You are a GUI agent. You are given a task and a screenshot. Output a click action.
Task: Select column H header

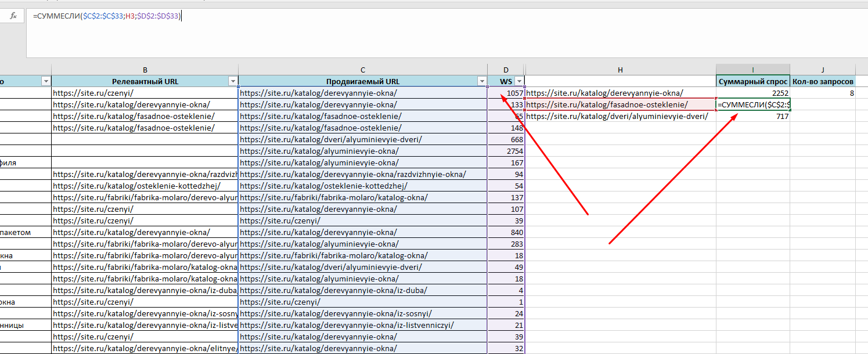[620, 70]
